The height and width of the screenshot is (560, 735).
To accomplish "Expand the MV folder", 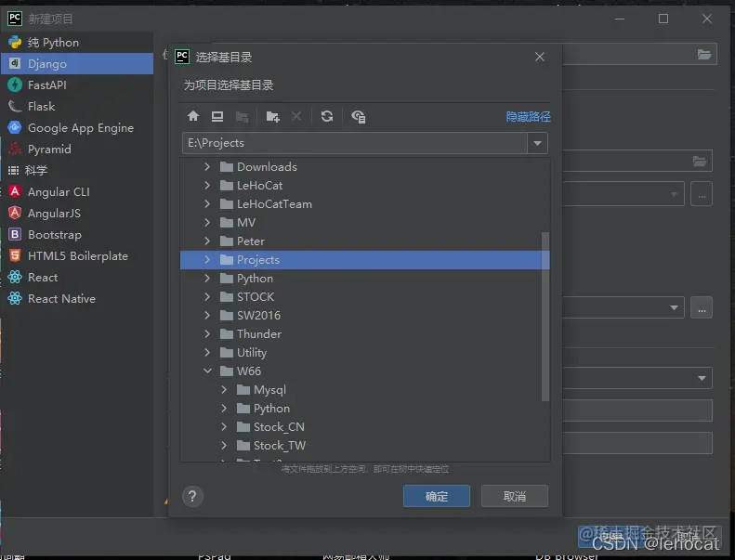I will [x=207, y=223].
